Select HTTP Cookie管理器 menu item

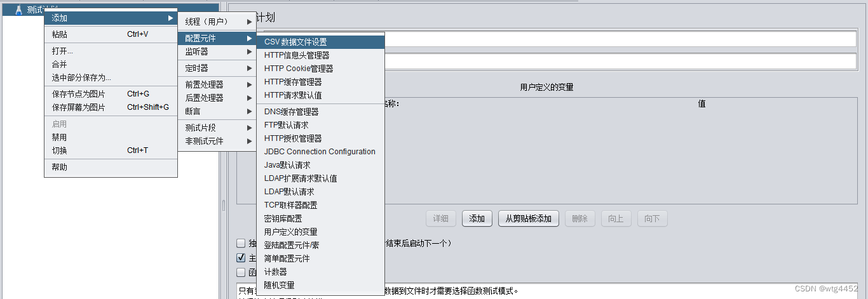click(321, 69)
